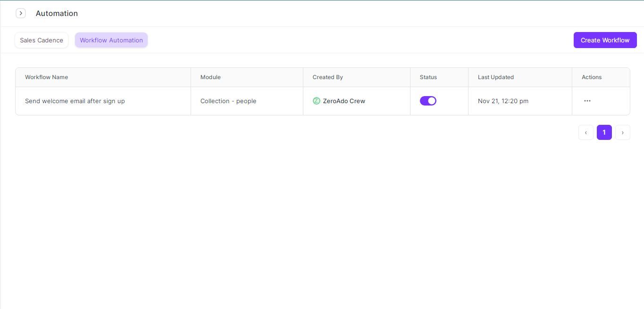Click the Last Updated column header
Screen dimensions: 644x309
[495, 77]
